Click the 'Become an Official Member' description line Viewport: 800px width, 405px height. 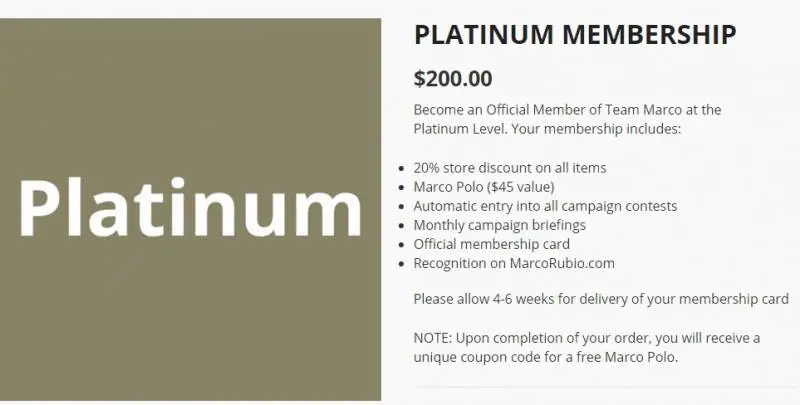(x=567, y=110)
